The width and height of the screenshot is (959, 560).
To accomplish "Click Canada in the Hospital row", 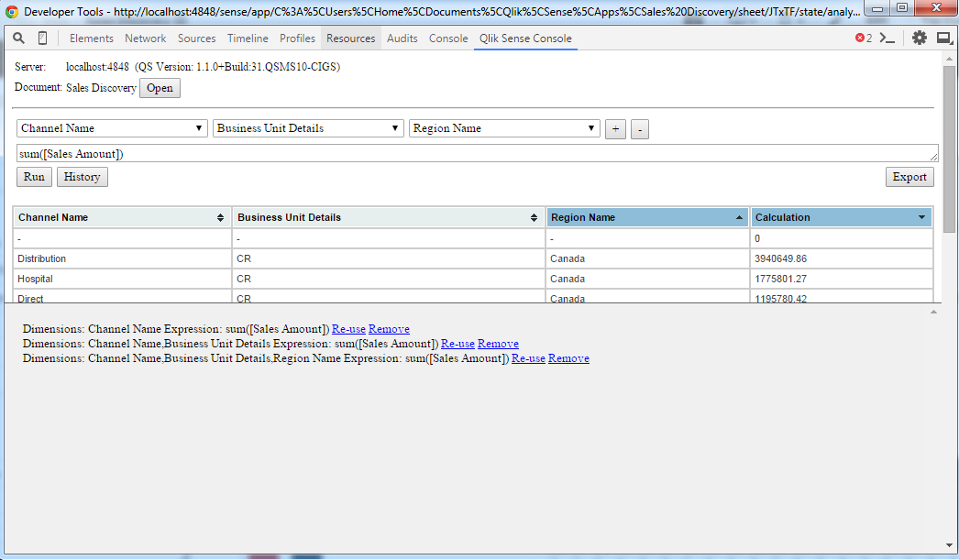I will pyautogui.click(x=647, y=279).
